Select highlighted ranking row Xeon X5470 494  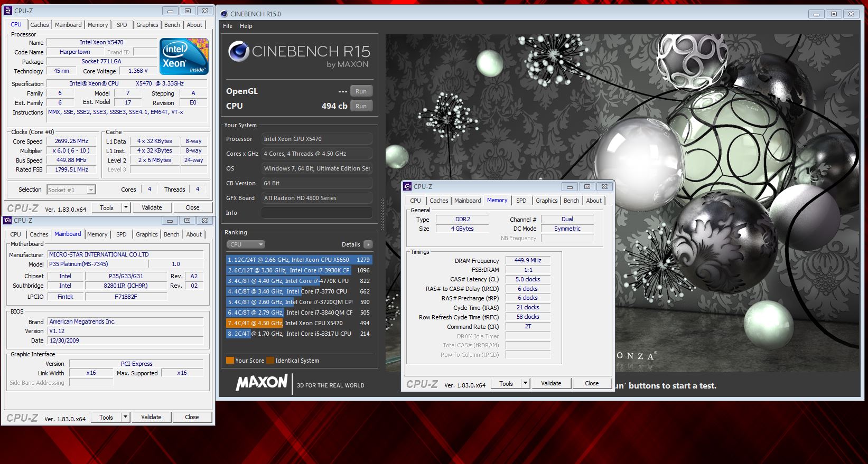click(x=299, y=323)
